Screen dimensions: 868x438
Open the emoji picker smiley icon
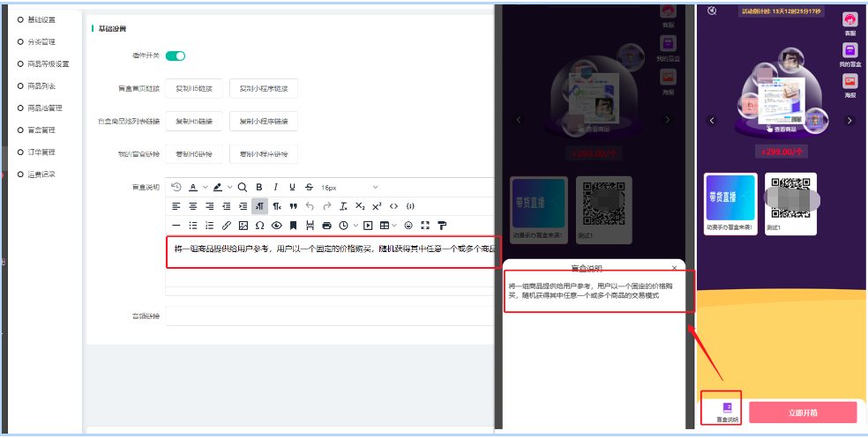tap(408, 226)
